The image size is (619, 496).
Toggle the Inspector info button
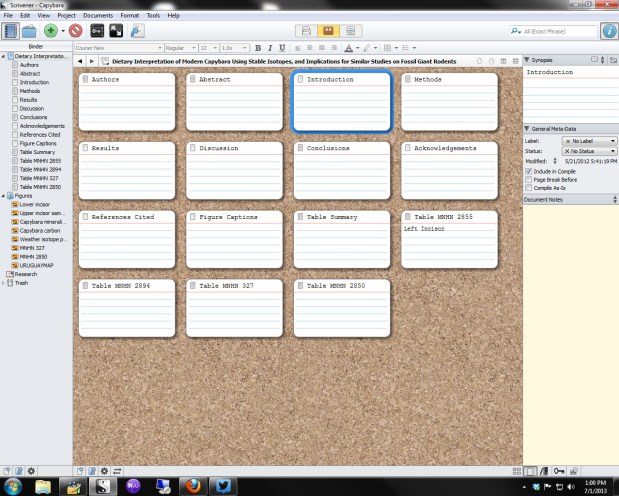coord(609,31)
